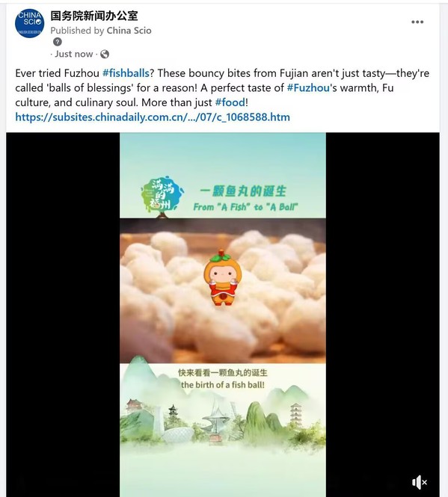Click the 满满的福州 tree logo in video
The height and width of the screenshot is (497, 448).
click(x=162, y=197)
